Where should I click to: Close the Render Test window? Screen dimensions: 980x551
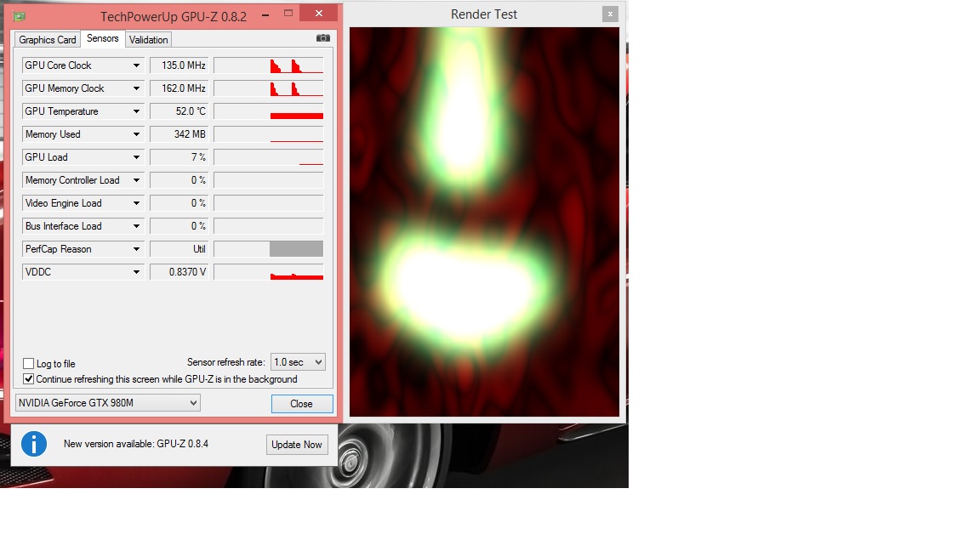(x=610, y=14)
